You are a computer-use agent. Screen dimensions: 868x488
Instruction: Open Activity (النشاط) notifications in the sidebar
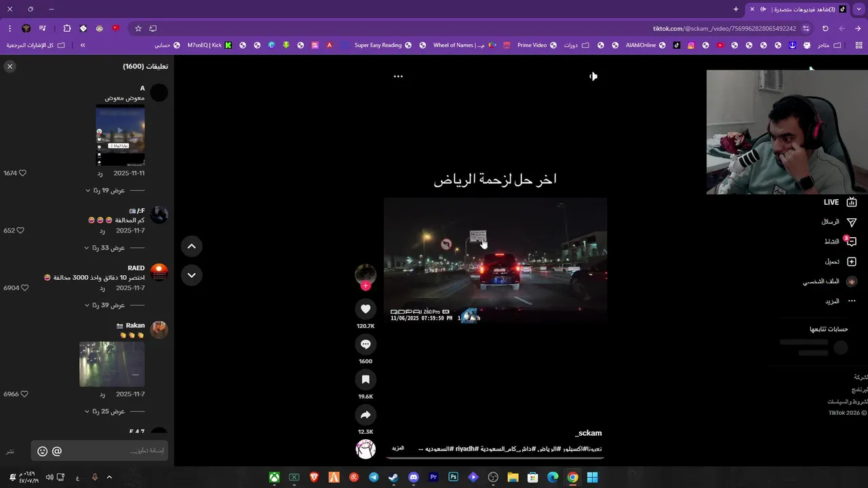point(841,241)
